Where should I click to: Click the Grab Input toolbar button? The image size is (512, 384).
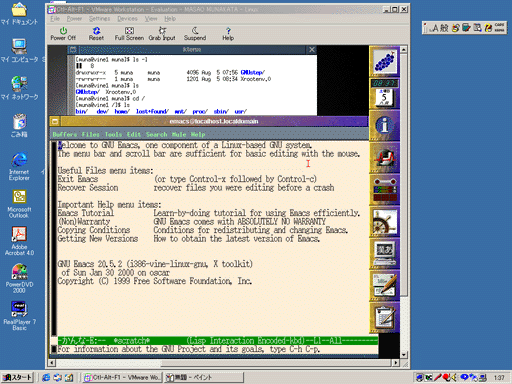click(x=162, y=34)
